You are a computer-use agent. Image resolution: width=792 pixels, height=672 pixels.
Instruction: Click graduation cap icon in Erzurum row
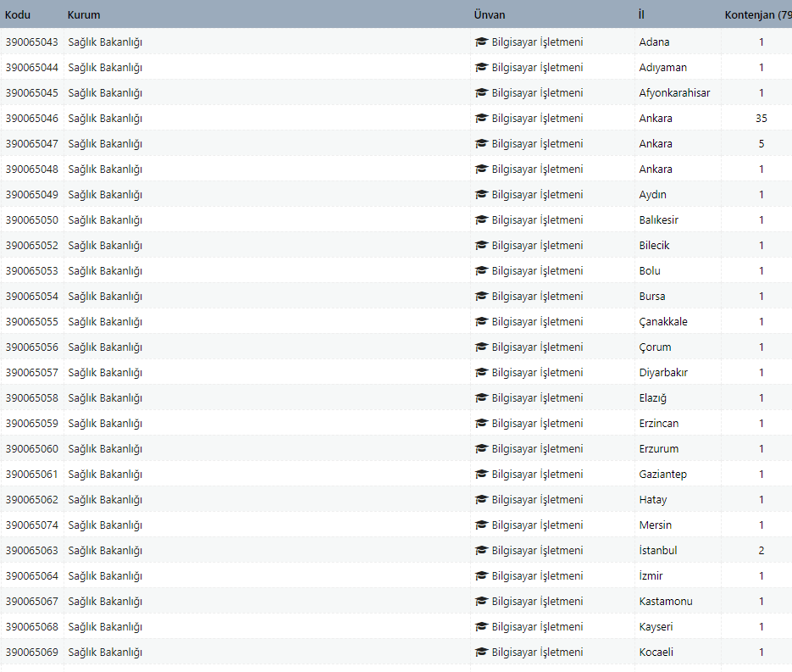(481, 448)
